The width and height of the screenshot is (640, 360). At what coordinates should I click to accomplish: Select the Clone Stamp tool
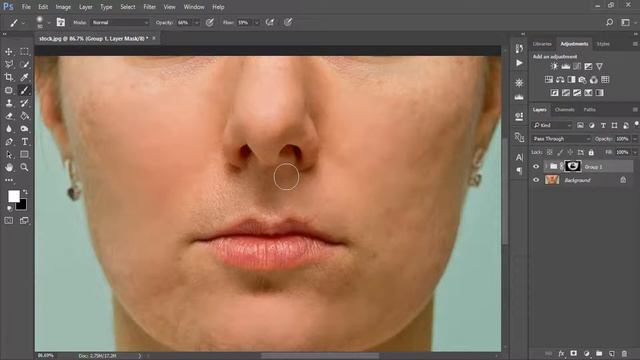(9, 103)
